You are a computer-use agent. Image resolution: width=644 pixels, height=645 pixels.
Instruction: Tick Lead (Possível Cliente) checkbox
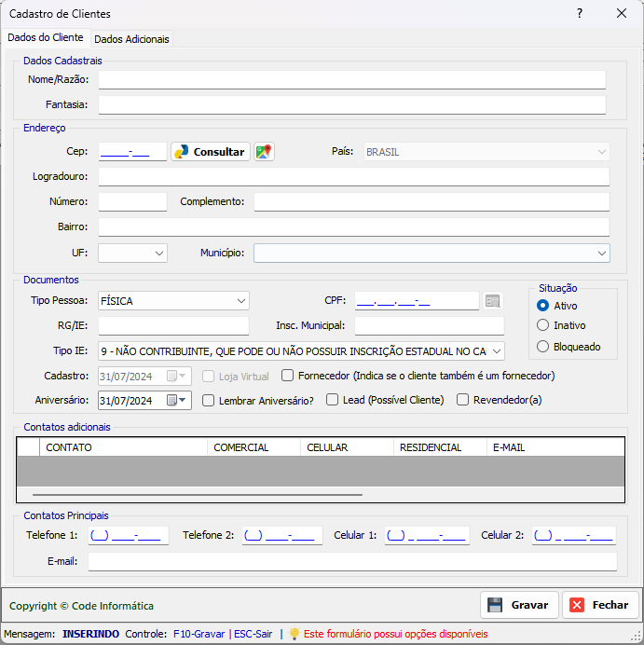332,400
